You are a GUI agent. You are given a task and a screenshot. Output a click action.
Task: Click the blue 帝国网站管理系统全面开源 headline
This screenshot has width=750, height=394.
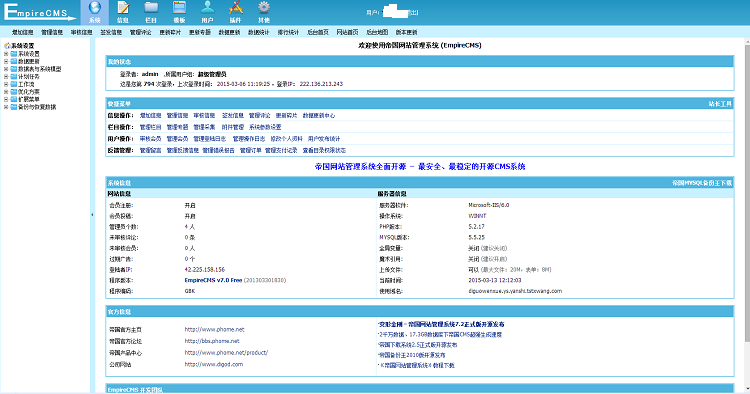[420, 166]
